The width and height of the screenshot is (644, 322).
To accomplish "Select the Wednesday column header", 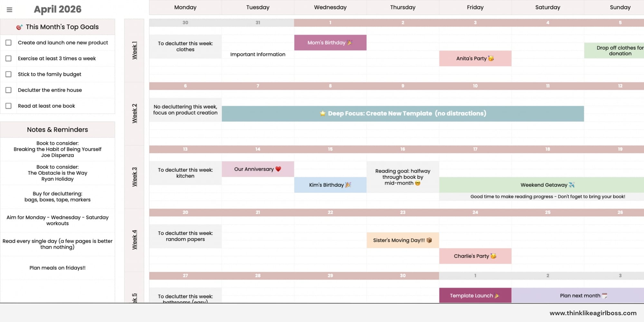I will click(x=330, y=7).
